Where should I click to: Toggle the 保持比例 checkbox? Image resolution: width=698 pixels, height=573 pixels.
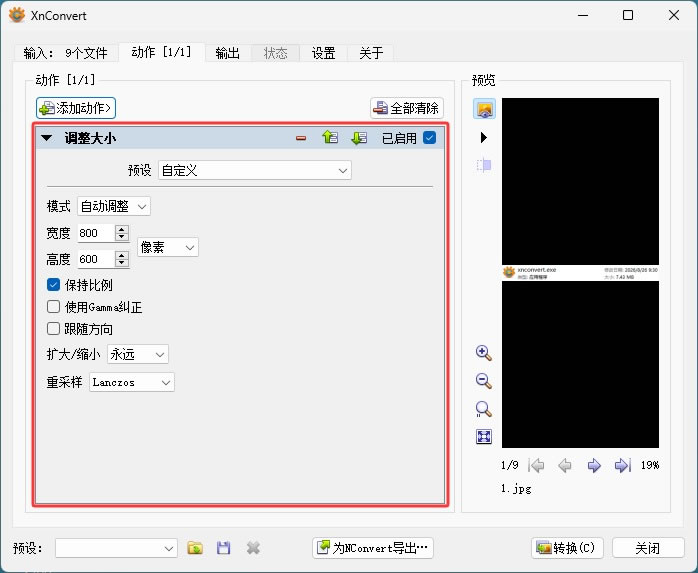53,284
